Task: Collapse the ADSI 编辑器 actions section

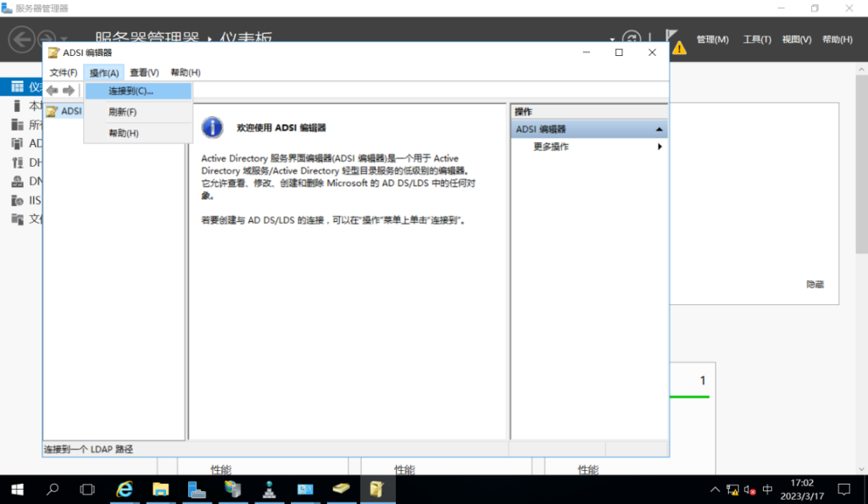Action: (659, 130)
